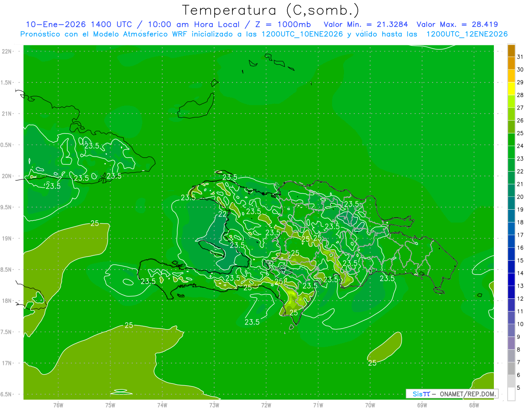Click the 20N latitude axis label

click(7, 176)
